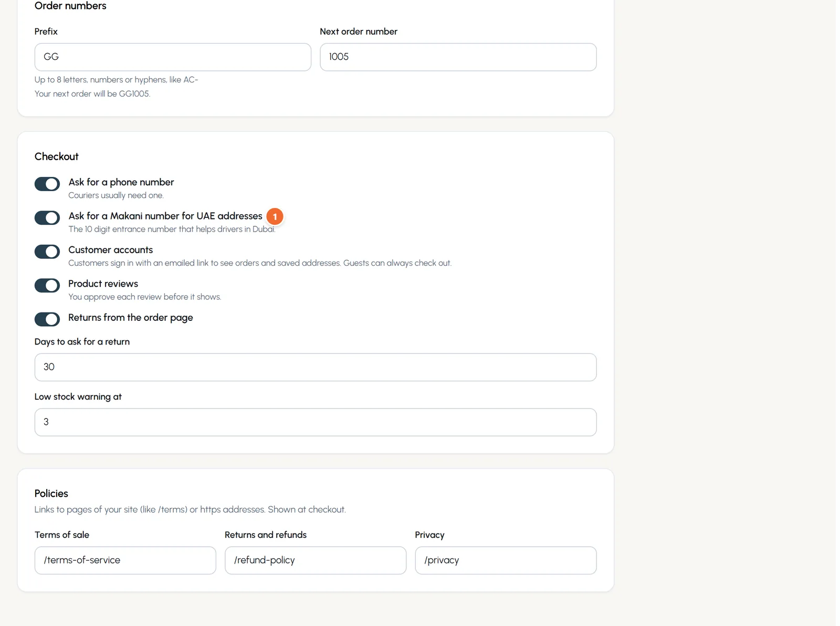Click the Checkout section heading
Image resolution: width=840 pixels, height=626 pixels.
point(57,156)
